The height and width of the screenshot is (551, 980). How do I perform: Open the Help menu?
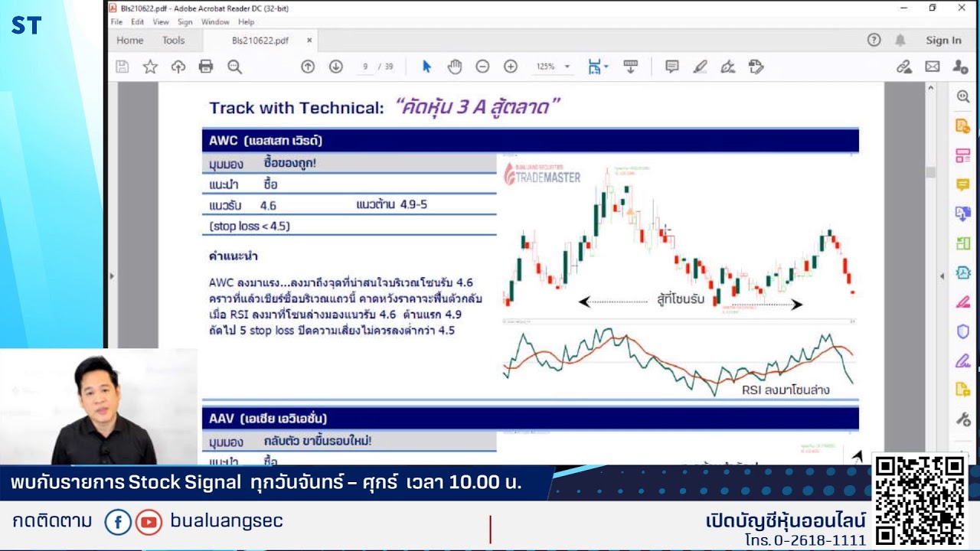coord(246,22)
